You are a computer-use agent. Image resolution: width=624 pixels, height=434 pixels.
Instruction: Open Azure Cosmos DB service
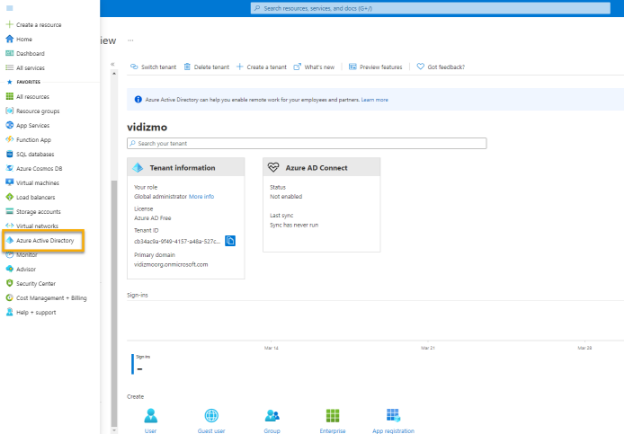[39, 168]
